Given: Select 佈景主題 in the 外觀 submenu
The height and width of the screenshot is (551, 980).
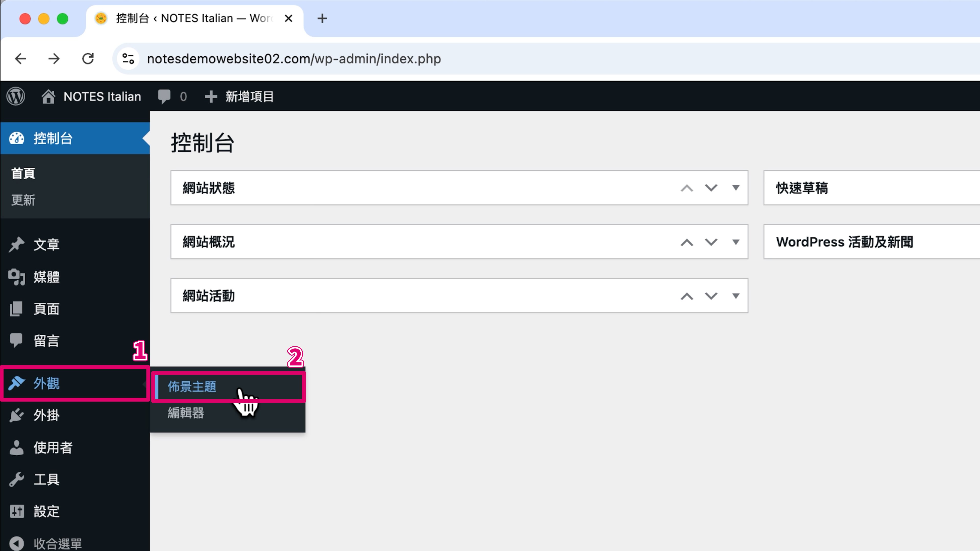Looking at the screenshot, I should pos(192,387).
